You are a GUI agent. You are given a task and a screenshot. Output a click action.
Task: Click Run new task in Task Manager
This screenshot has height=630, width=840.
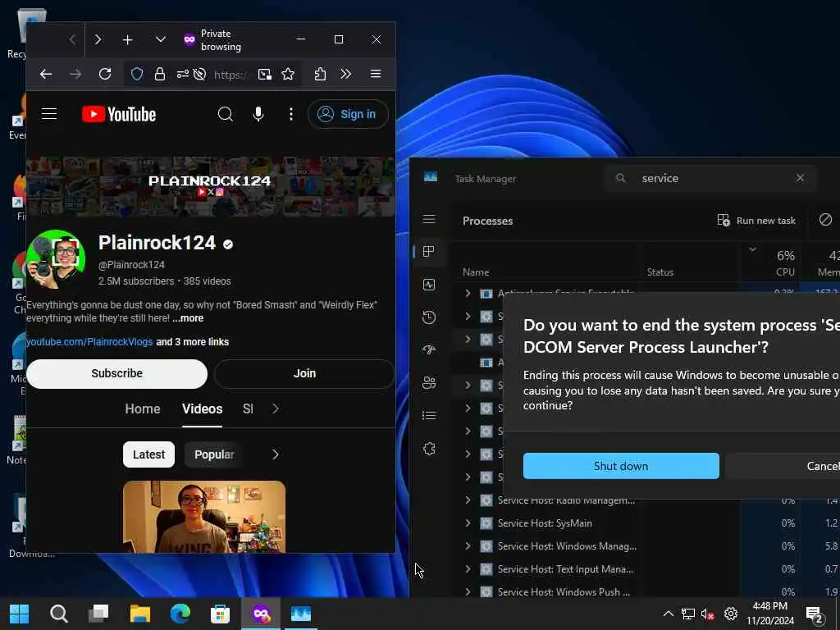(x=756, y=220)
